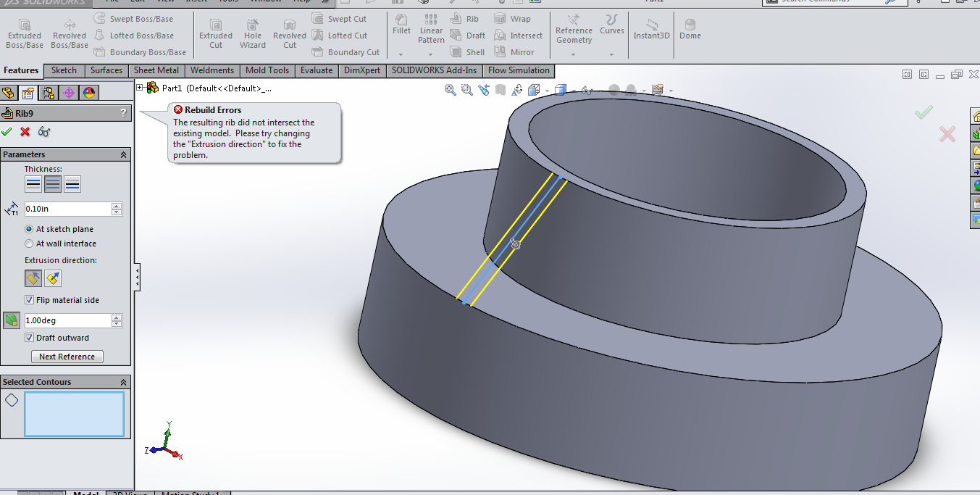
Task: Open the Hole Wizard
Action: 253,33
